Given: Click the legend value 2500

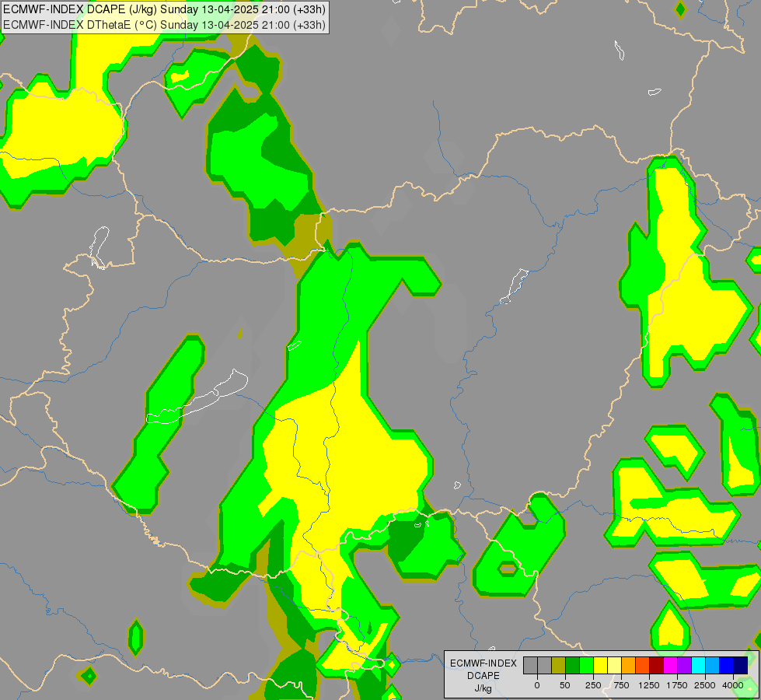Looking at the screenshot, I should 705,685.
